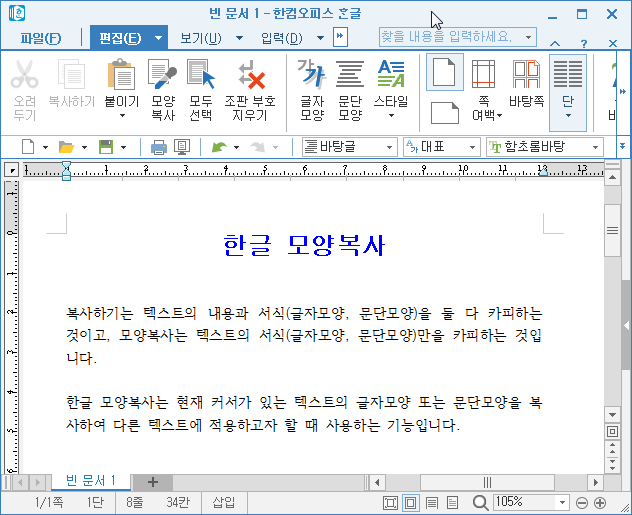Expand the 편집(E) tab dropdown arrow
632x515 pixels.
pyautogui.click(x=158, y=38)
